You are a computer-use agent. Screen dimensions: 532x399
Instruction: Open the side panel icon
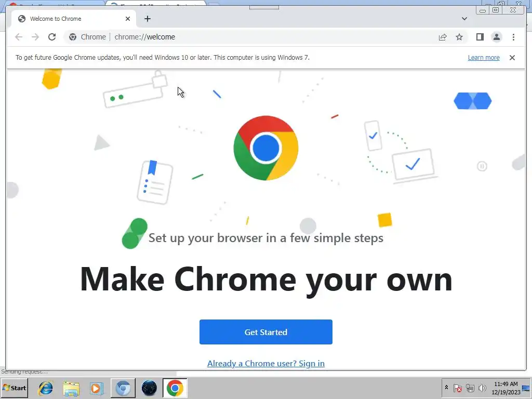pos(480,37)
